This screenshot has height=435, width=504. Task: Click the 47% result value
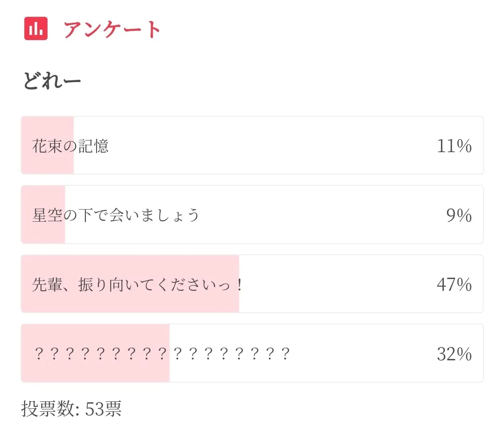pyautogui.click(x=454, y=284)
